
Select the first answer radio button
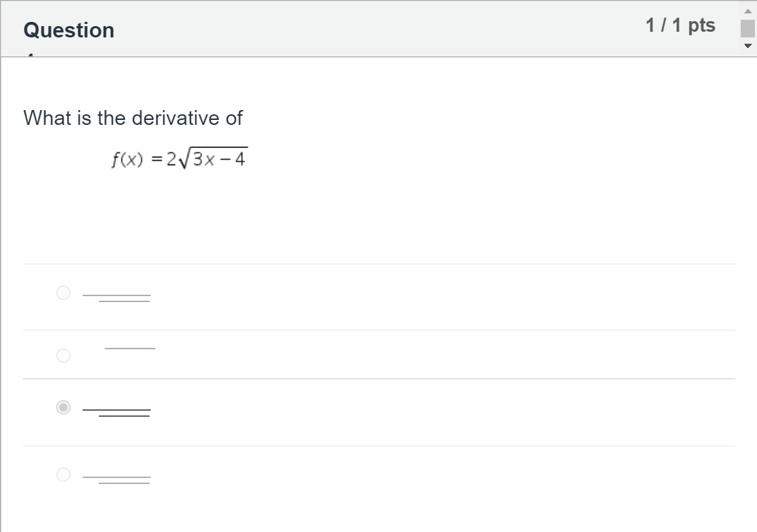click(63, 293)
